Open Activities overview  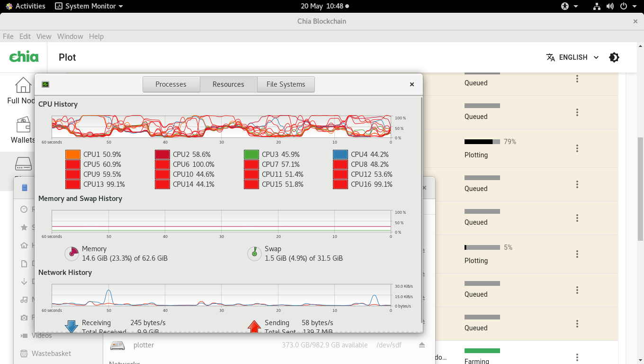point(25,6)
